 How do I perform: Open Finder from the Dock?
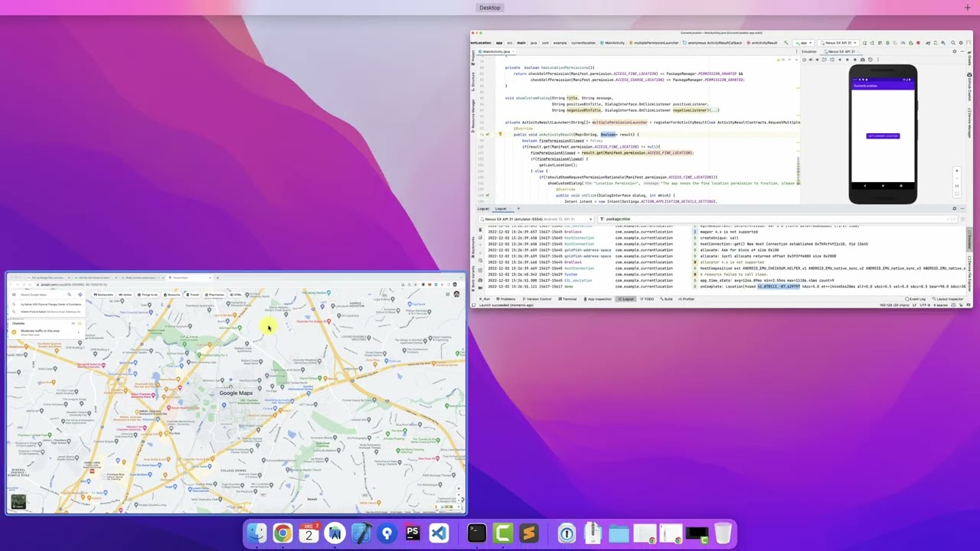pos(256,533)
